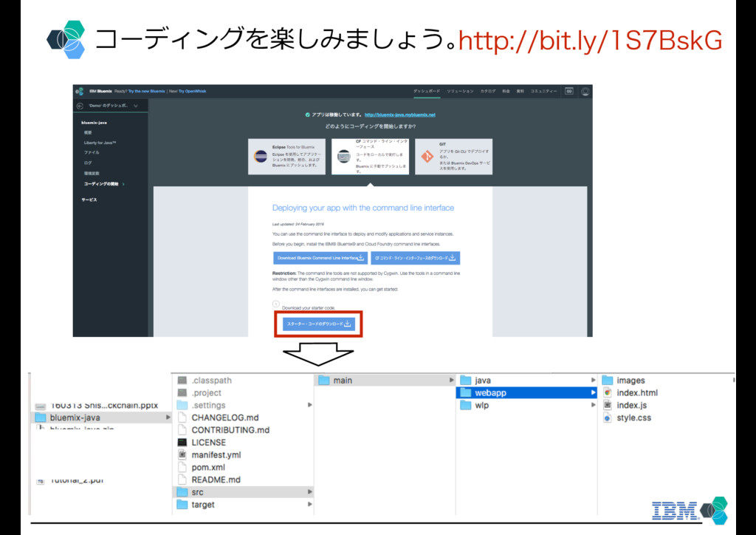Image resolution: width=756 pixels, height=535 pixels.
Task: Click the index.js file icon
Action: click(x=608, y=405)
